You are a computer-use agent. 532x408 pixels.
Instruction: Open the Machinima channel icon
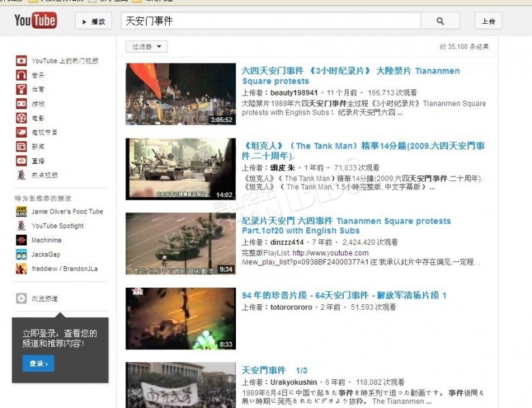(x=21, y=239)
